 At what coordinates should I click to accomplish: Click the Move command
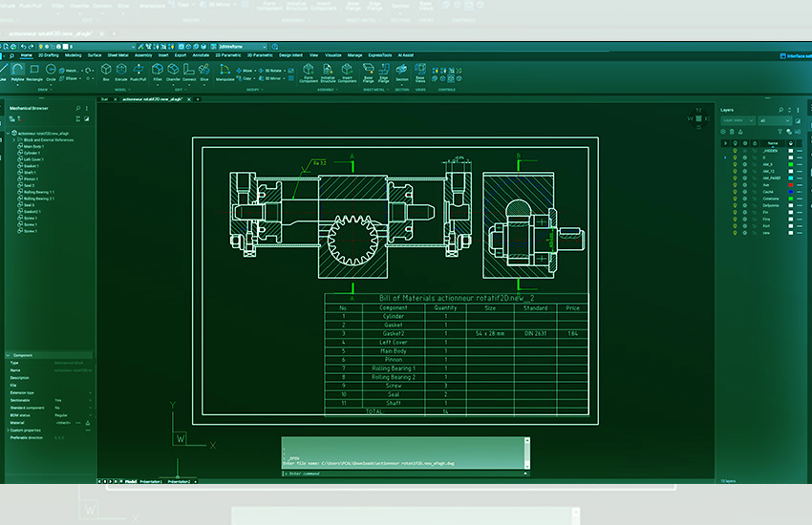(244, 71)
